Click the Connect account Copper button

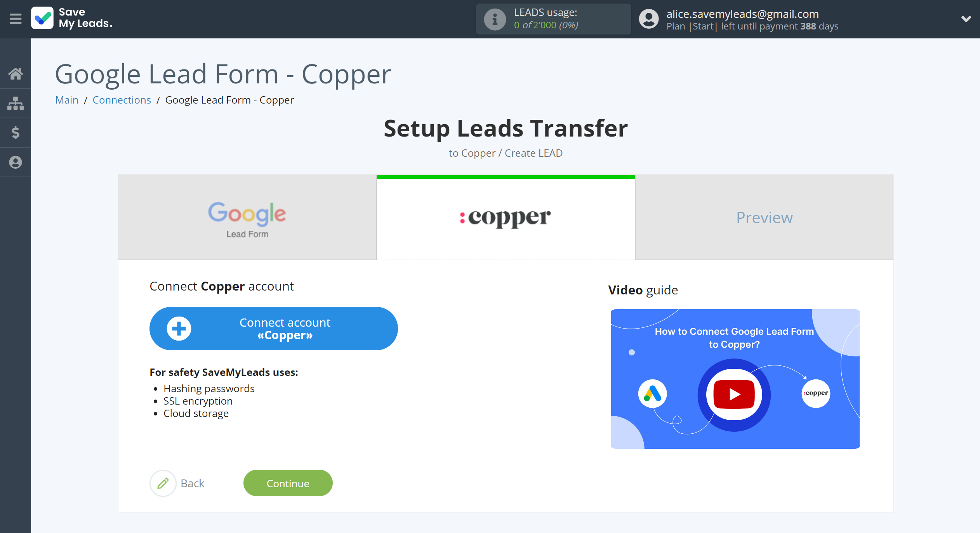(x=273, y=328)
